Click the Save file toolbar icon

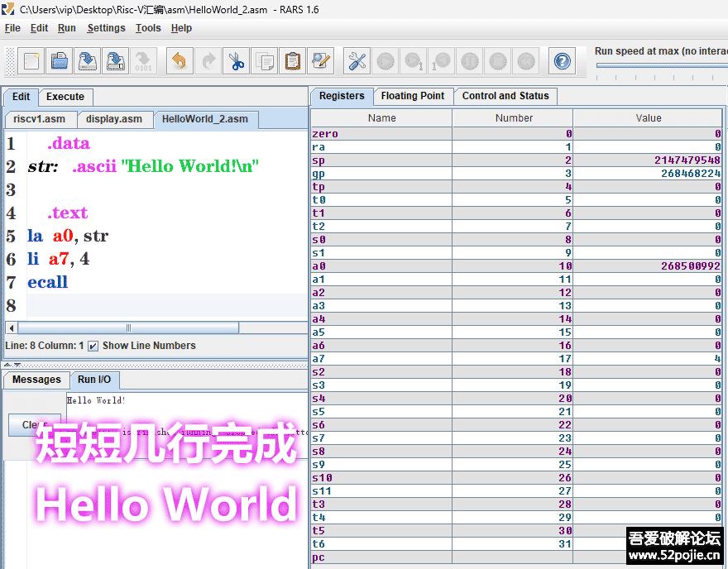pyautogui.click(x=88, y=61)
